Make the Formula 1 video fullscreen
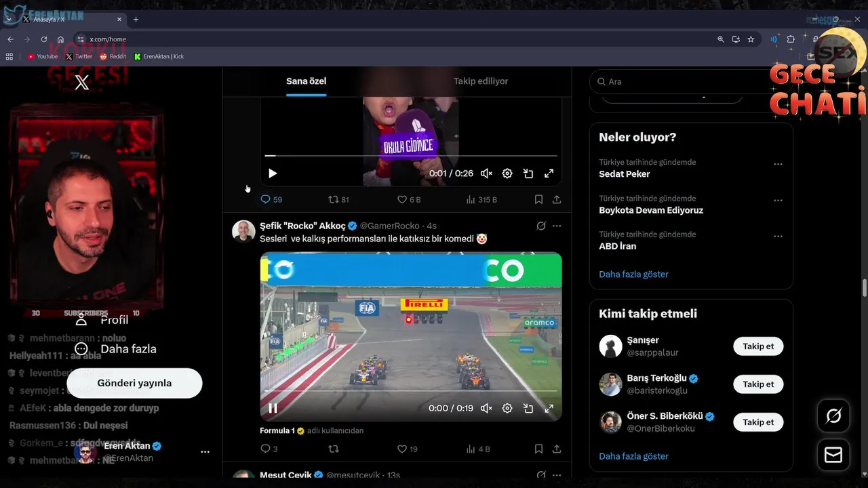 549,408
